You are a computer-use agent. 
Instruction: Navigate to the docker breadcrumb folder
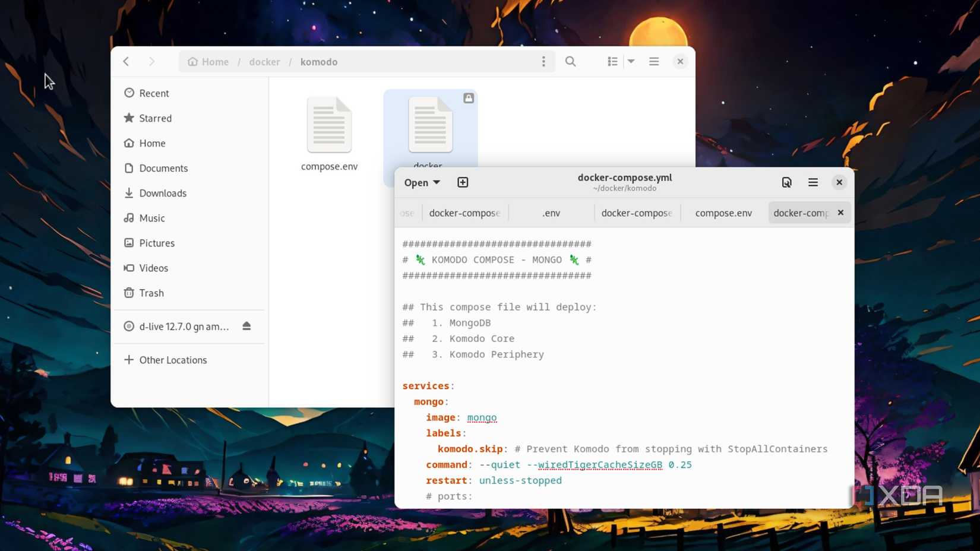pos(264,61)
